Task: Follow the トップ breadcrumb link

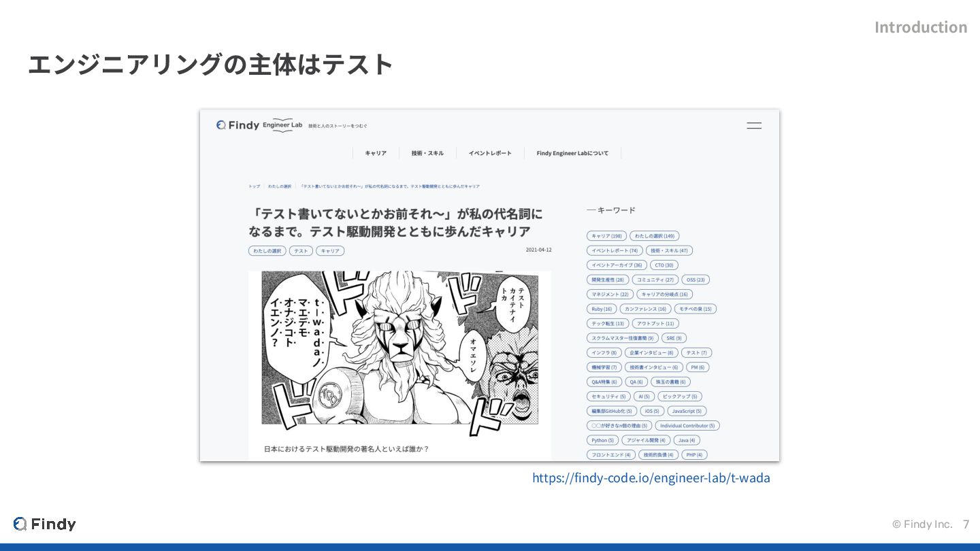Action: click(x=254, y=186)
